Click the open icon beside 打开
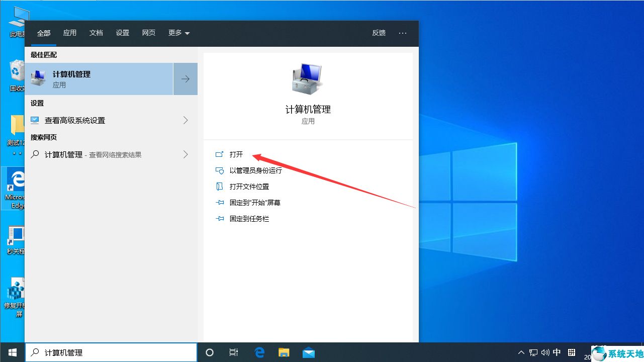 pyautogui.click(x=219, y=154)
